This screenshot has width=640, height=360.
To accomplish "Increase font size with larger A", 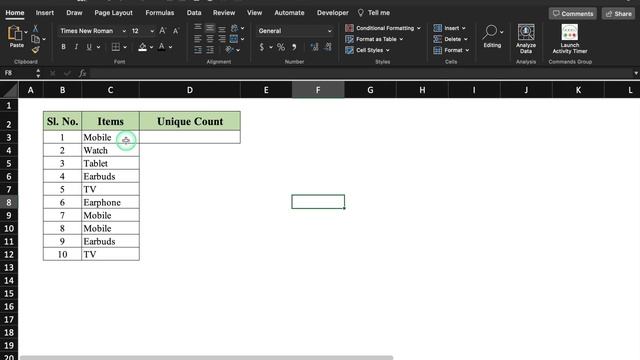I will 162,31.
